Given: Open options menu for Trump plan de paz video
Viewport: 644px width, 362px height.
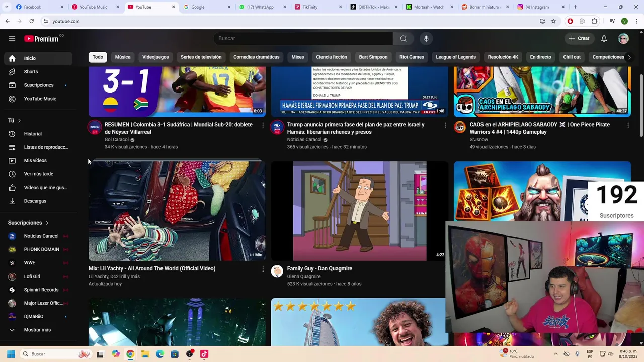Looking at the screenshot, I should [445, 125].
